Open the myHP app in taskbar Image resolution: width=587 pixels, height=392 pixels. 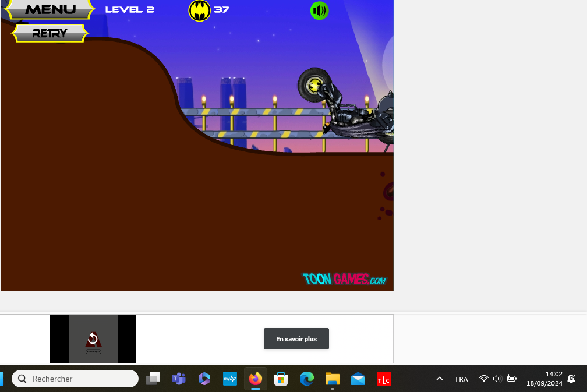pyautogui.click(x=229, y=379)
